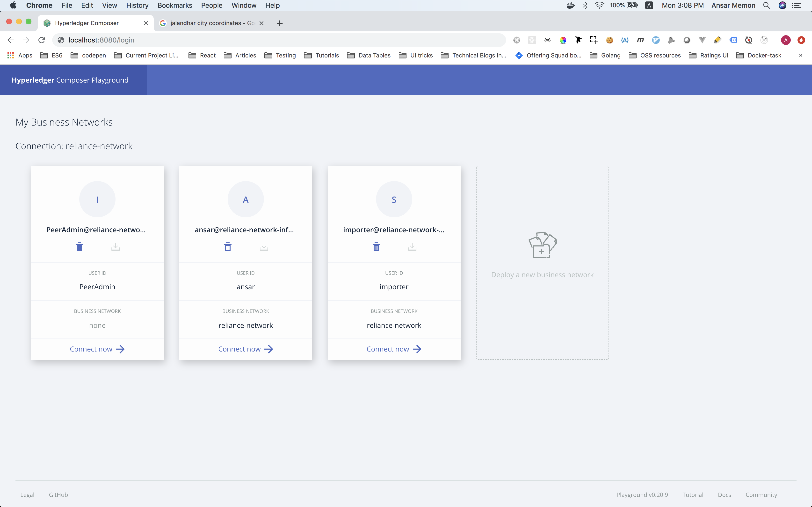812x507 pixels.
Task: Expand hidden bookmarks with the overflow chevron
Action: point(801,55)
